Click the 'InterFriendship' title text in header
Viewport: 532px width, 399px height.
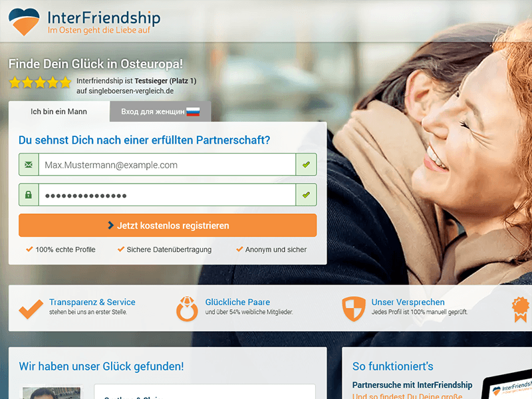[104, 17]
